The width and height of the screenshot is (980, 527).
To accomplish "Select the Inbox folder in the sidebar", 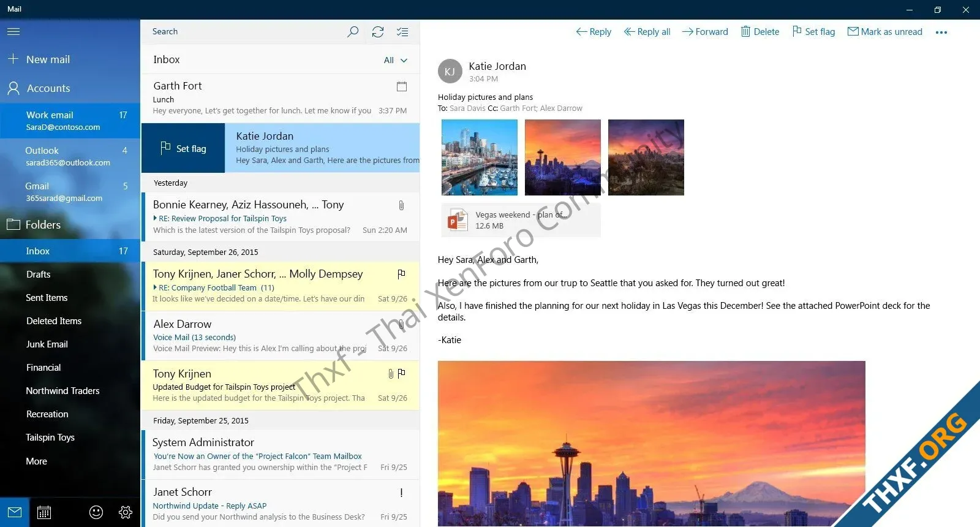I will (x=70, y=251).
